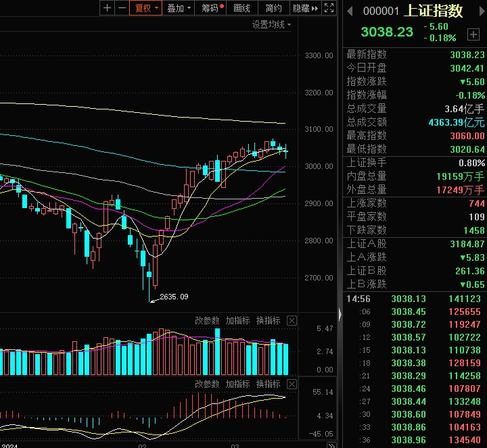Click chart scroll-right arrows at bottom
487x448 pixels.
(x=331, y=445)
